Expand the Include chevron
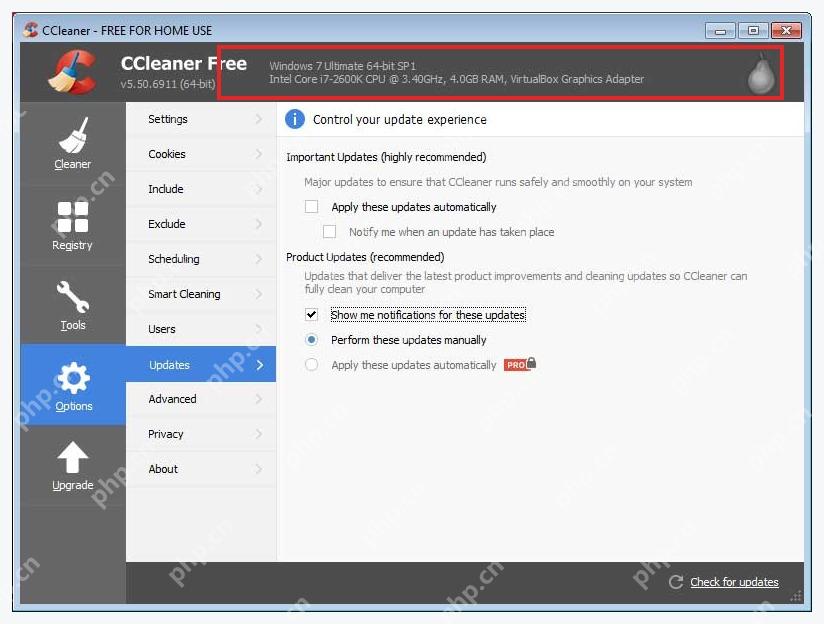This screenshot has height=624, width=824. (259, 189)
